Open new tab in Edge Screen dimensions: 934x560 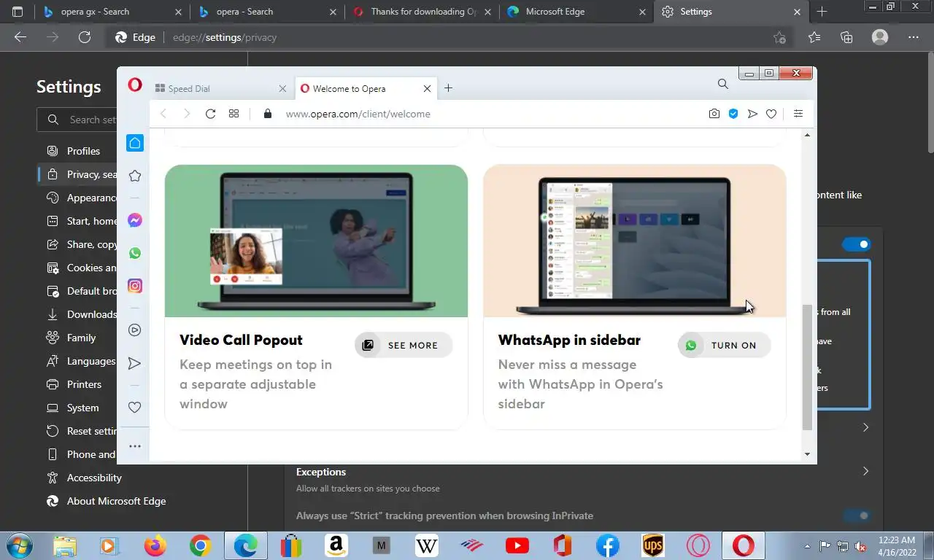822,12
